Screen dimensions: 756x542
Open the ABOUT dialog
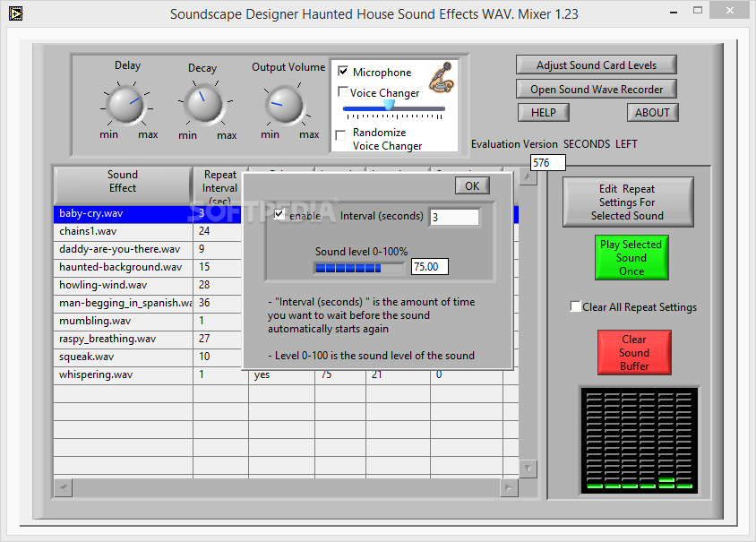point(652,112)
